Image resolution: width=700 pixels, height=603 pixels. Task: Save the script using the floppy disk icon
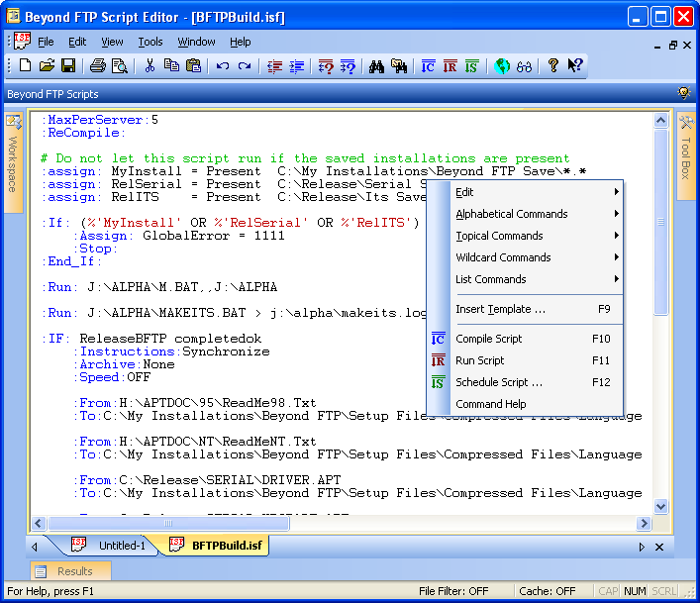click(x=68, y=65)
